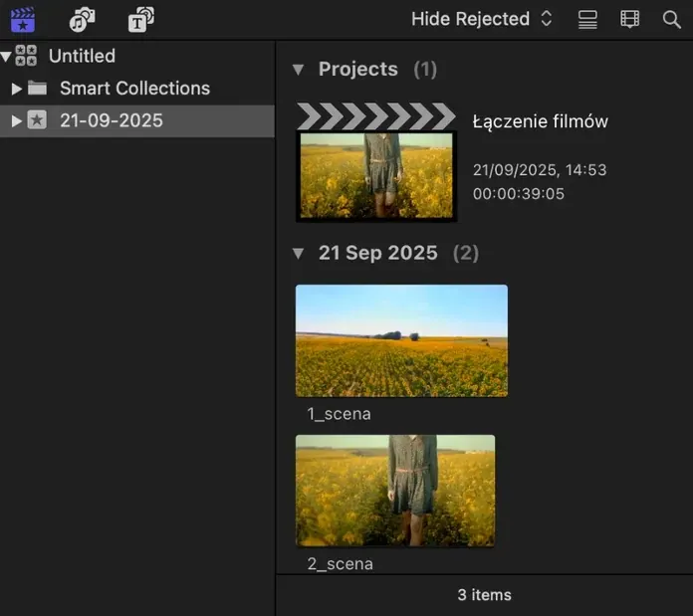The image size is (693, 616).
Task: Click the project date 21/09/2025, 14:53
Action: [540, 170]
